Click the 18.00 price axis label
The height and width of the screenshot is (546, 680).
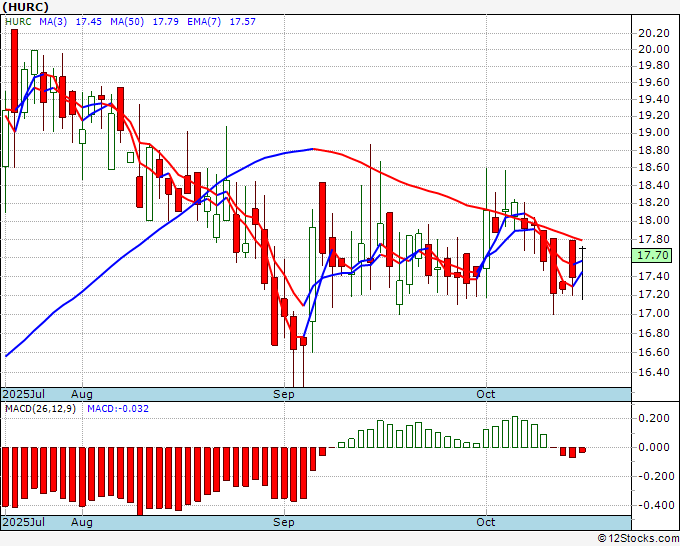[654, 220]
